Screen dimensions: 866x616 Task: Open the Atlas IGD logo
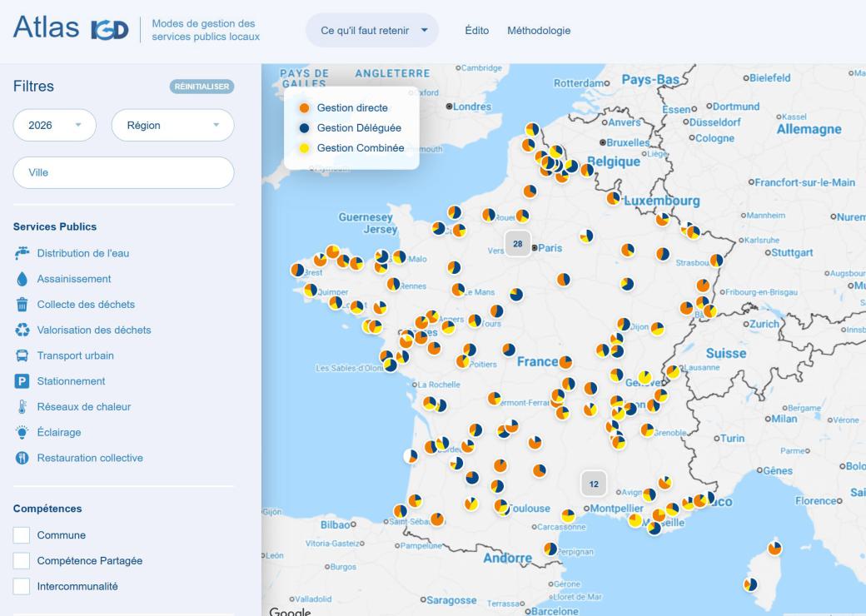click(x=71, y=27)
